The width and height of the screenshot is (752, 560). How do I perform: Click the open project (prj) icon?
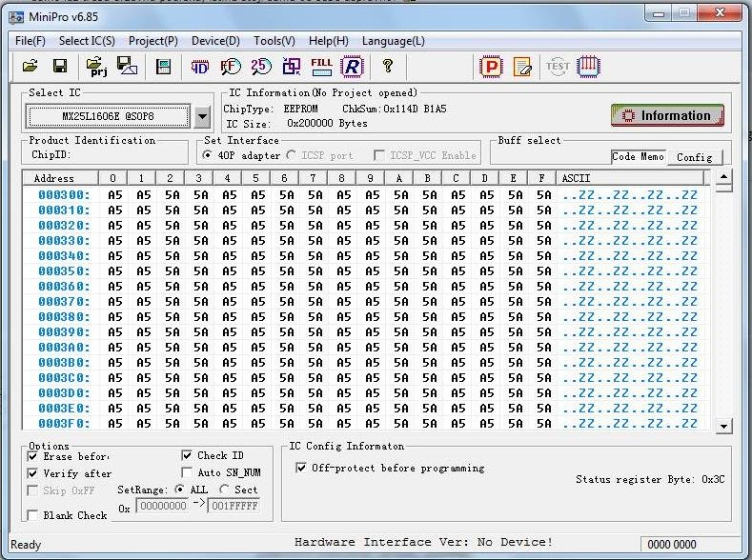[96, 66]
